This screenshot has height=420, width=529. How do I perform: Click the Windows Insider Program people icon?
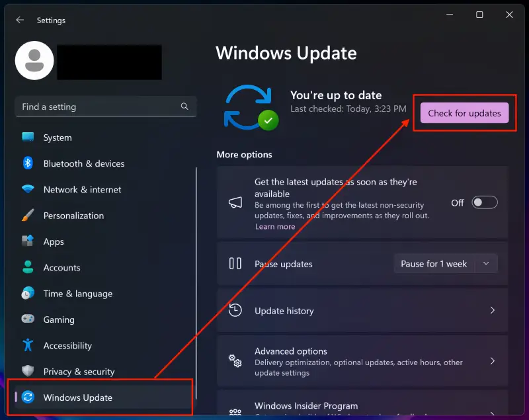tap(235, 412)
